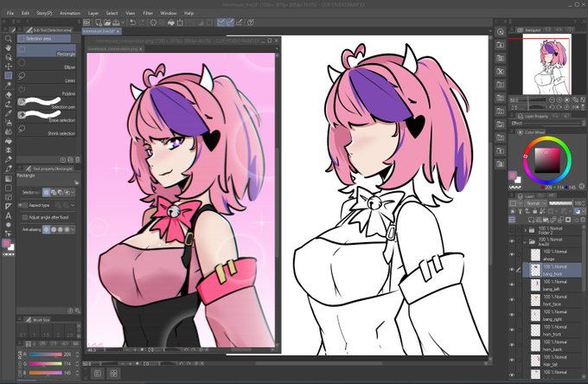Viewport: 588px width, 384px height.
Task: Expand Selection mode options dropdown arrow
Action: tap(73, 192)
